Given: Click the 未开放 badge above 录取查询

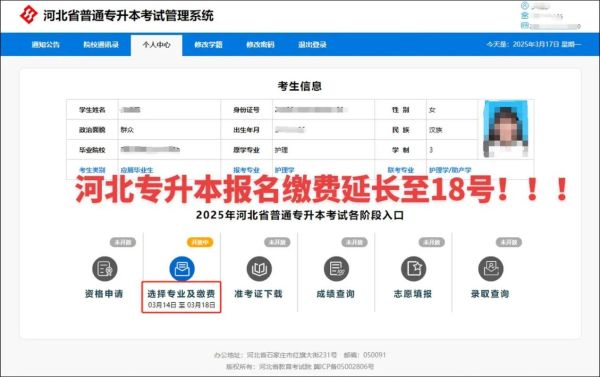Looking at the screenshot, I should click(509, 242).
